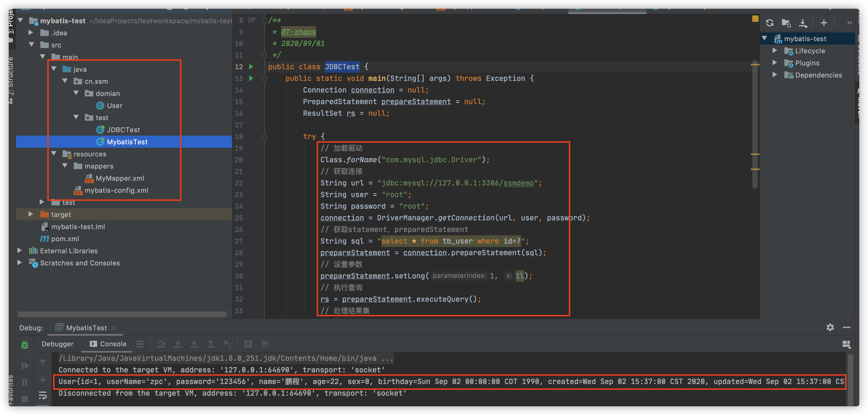Click the project tree horizontal scrollbar
This screenshot has height=415, width=868.
122,314
